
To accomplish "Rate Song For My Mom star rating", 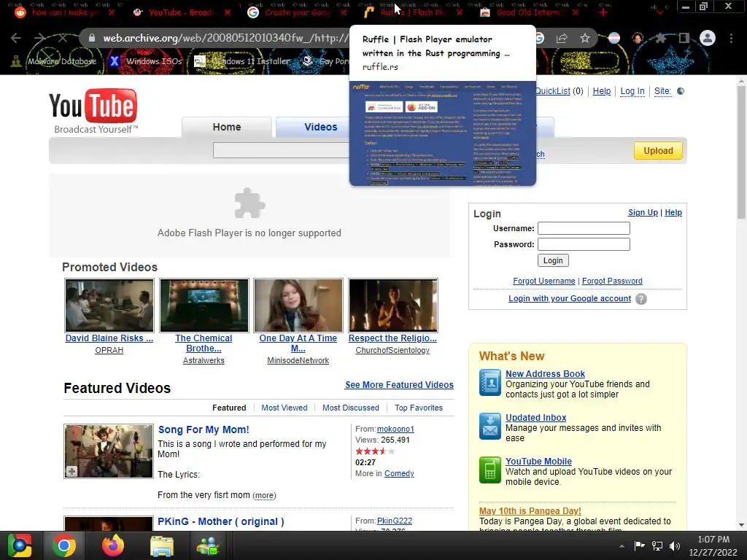I will click(x=375, y=451).
